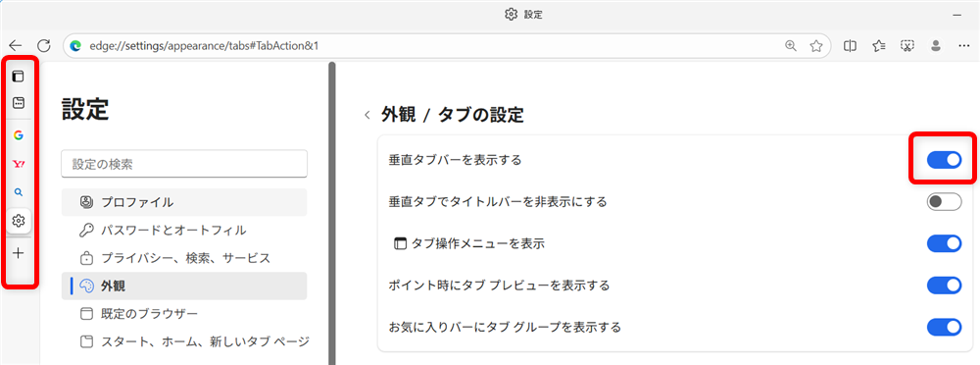Go back using the chevron beside 外観
This screenshot has height=365, width=980.
(x=367, y=115)
